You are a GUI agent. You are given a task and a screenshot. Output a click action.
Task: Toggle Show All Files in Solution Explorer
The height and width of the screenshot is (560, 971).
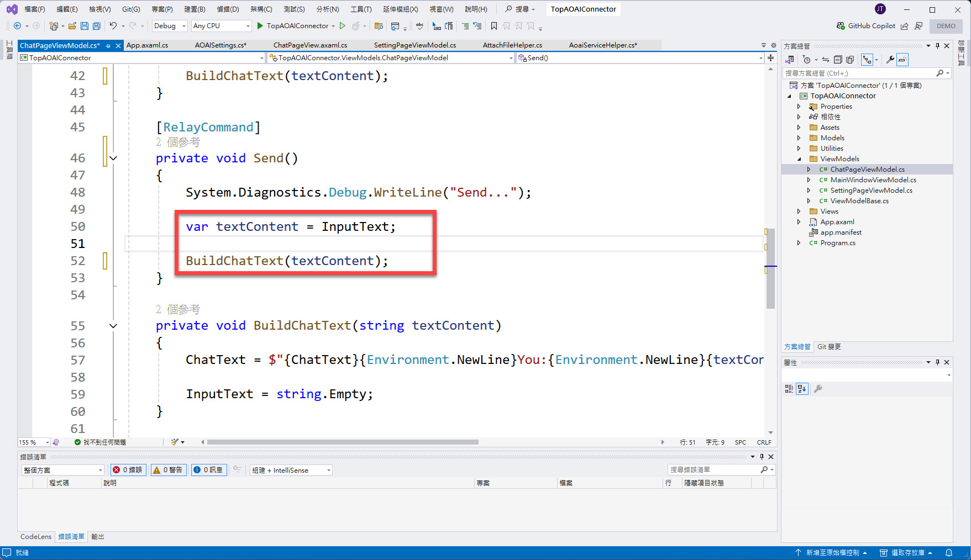point(850,60)
